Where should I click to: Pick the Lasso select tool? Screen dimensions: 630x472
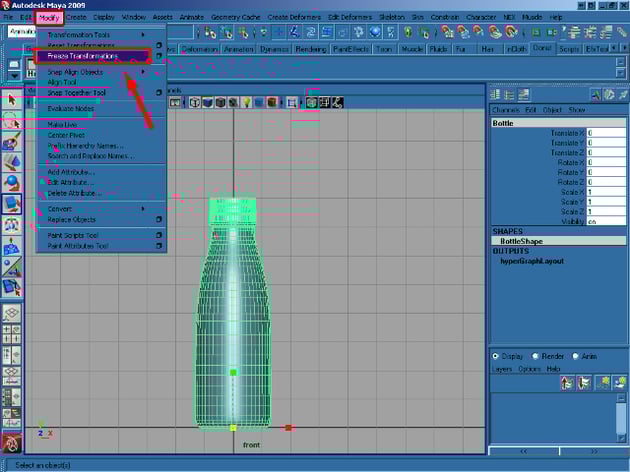12,121
